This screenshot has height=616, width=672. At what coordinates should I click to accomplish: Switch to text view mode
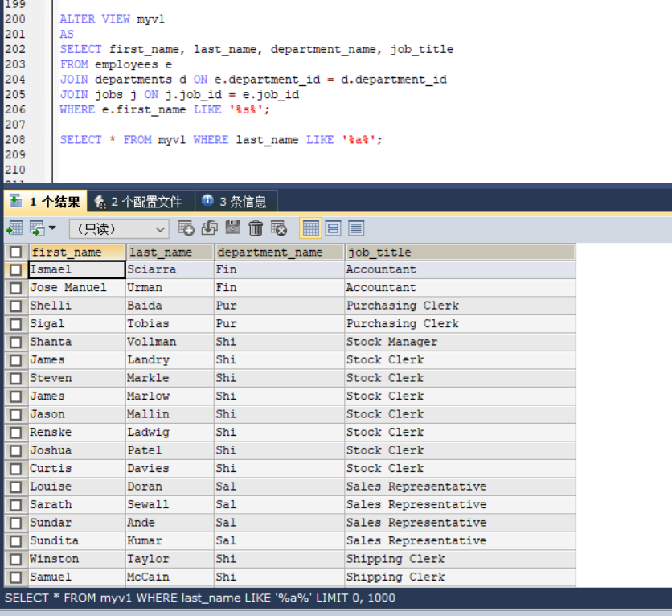[356, 228]
